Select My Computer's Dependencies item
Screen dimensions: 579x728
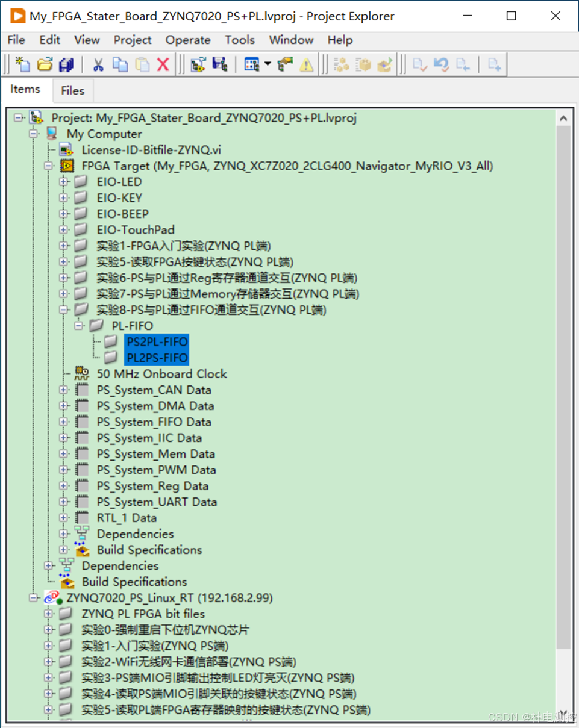120,565
